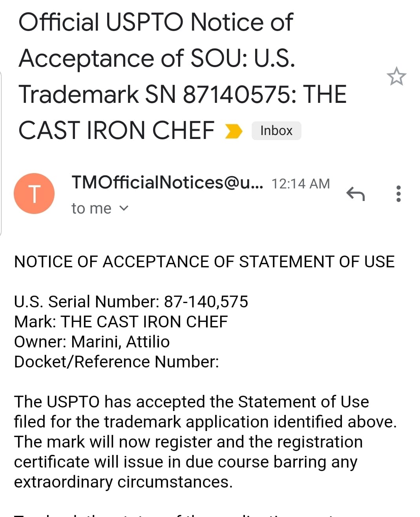Tap the 'extraordinary circumstances.' closing line

pos(123,482)
